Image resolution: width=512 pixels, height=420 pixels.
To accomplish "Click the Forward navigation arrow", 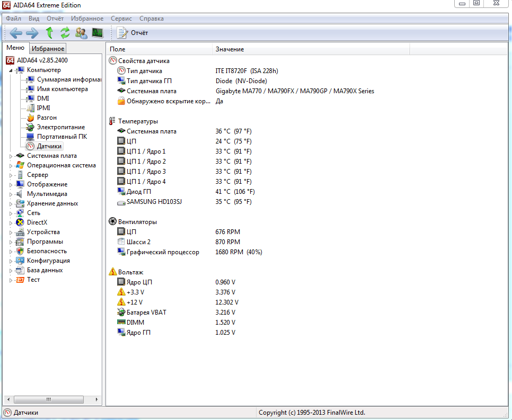I will click(x=32, y=33).
